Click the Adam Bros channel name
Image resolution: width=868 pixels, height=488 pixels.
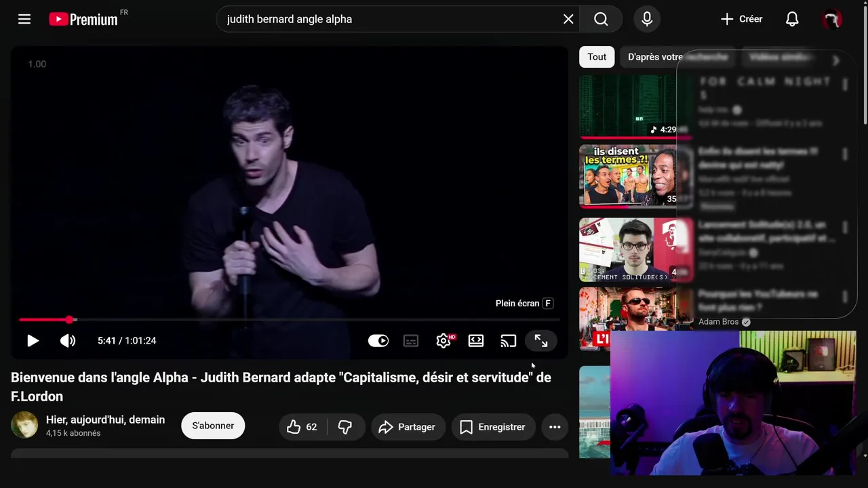point(718,322)
